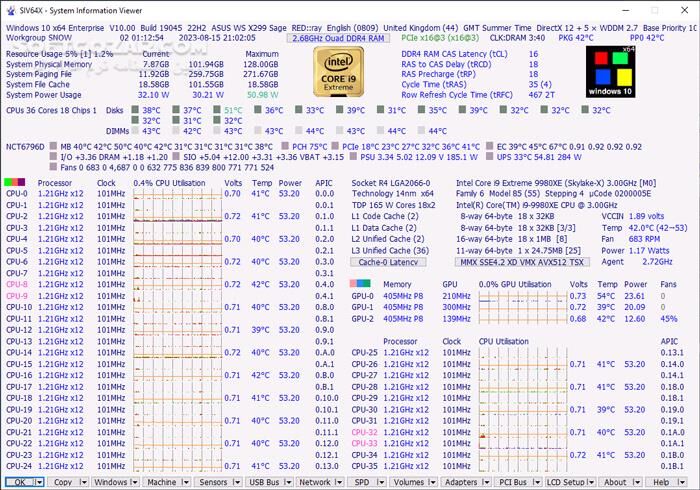Click the Cache-0 Latency button
Screen dimensions: 700x490
click(x=388, y=262)
